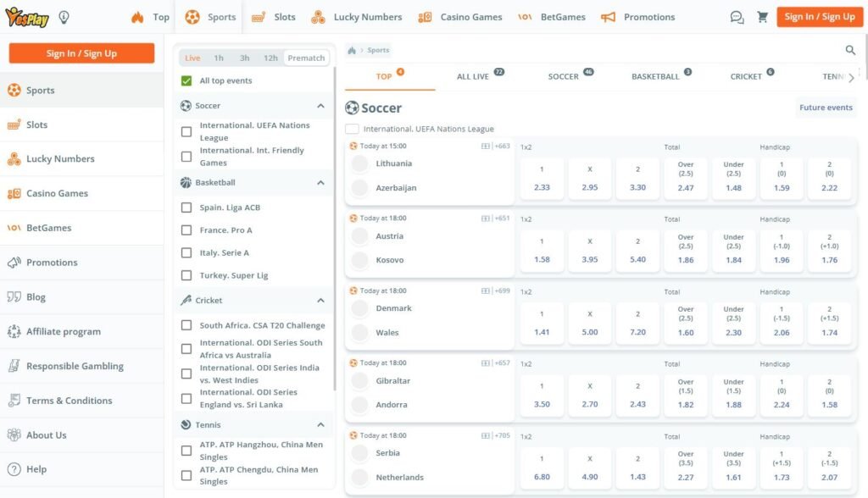The image size is (868, 498).
Task: Open the live chat icon
Action: click(x=737, y=17)
